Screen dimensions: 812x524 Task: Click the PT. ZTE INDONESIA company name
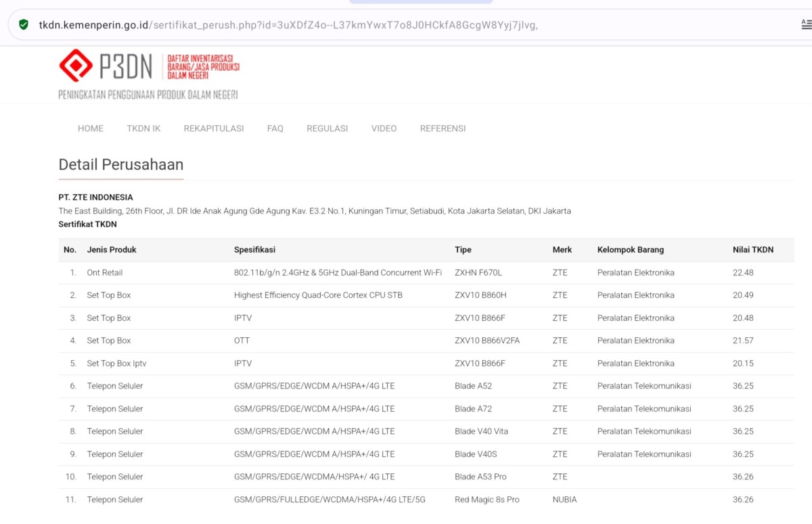tap(95, 198)
